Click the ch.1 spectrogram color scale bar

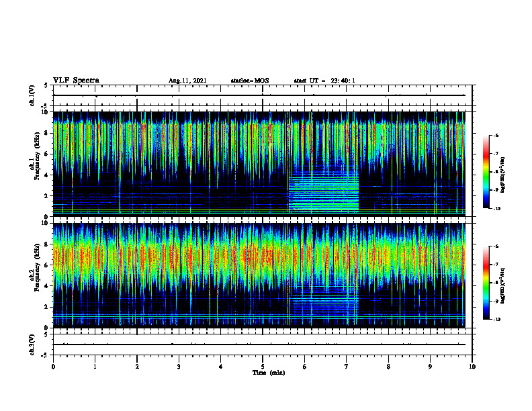486,172
